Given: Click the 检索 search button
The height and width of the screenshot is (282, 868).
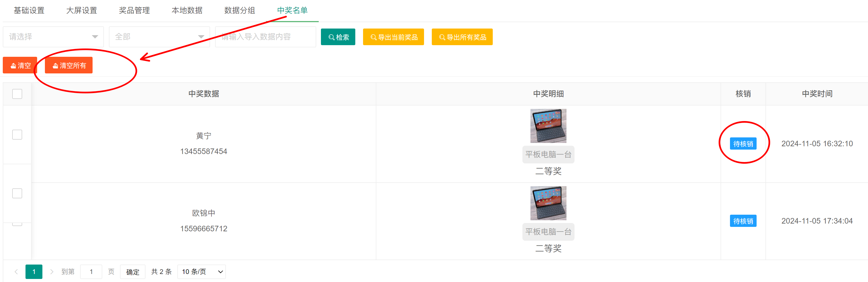Looking at the screenshot, I should pyautogui.click(x=338, y=37).
